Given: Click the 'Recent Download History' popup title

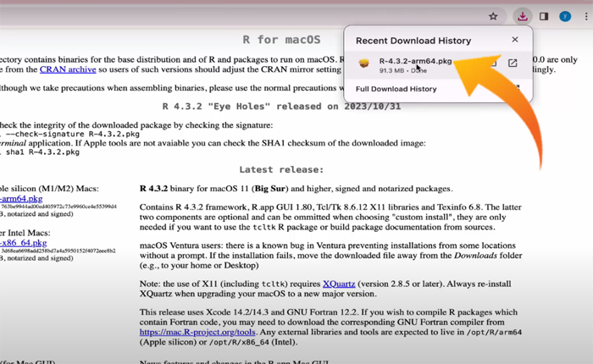Looking at the screenshot, I should click(x=413, y=41).
